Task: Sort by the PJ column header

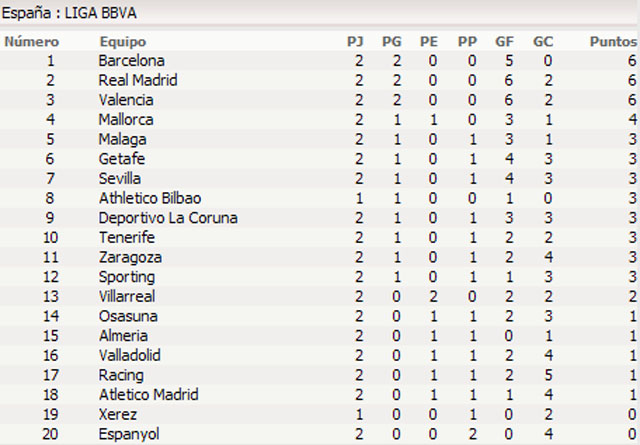Action: point(355,42)
